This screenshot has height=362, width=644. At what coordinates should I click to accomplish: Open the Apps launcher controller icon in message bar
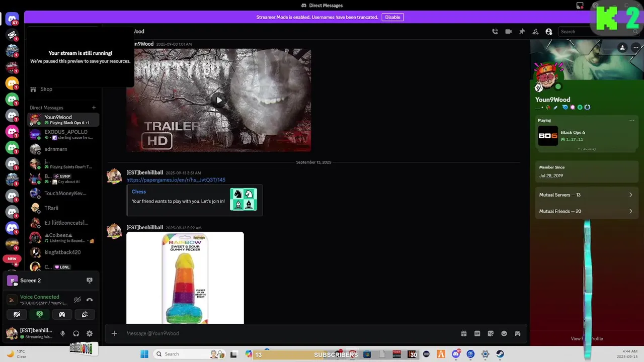pyautogui.click(x=517, y=333)
